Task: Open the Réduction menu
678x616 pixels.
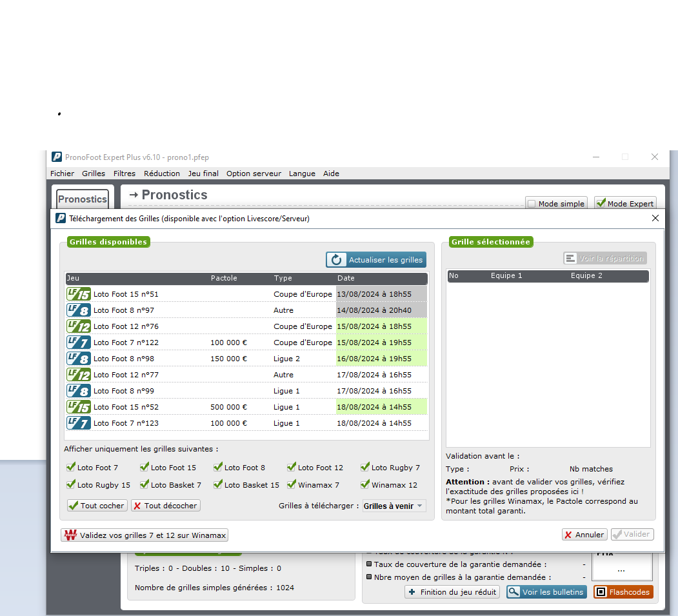Action: pos(162,174)
